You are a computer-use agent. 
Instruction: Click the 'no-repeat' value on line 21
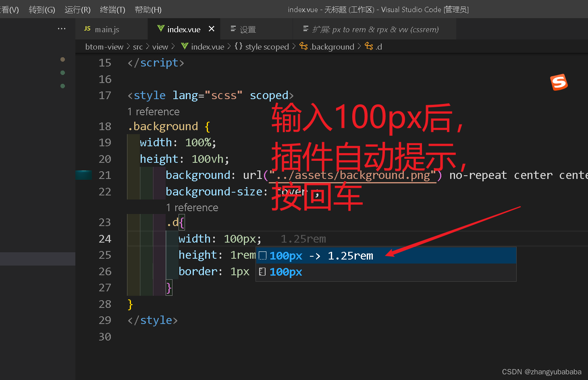[x=478, y=175]
